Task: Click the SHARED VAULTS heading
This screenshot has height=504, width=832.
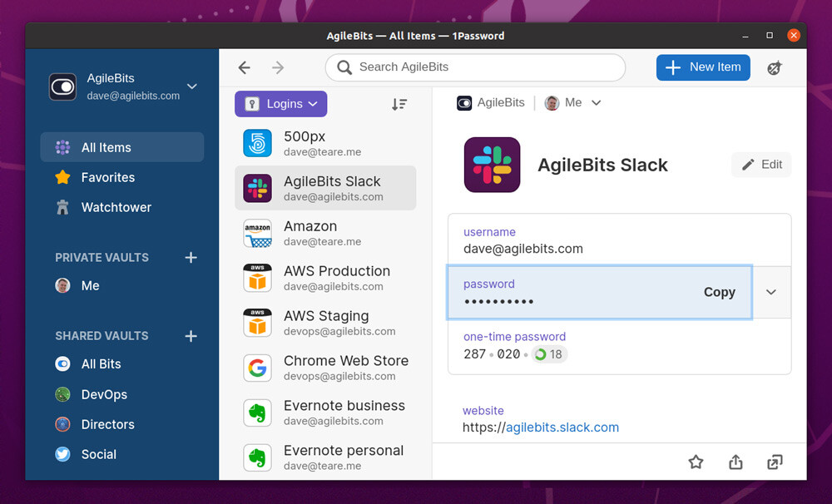Action: pyautogui.click(x=102, y=336)
